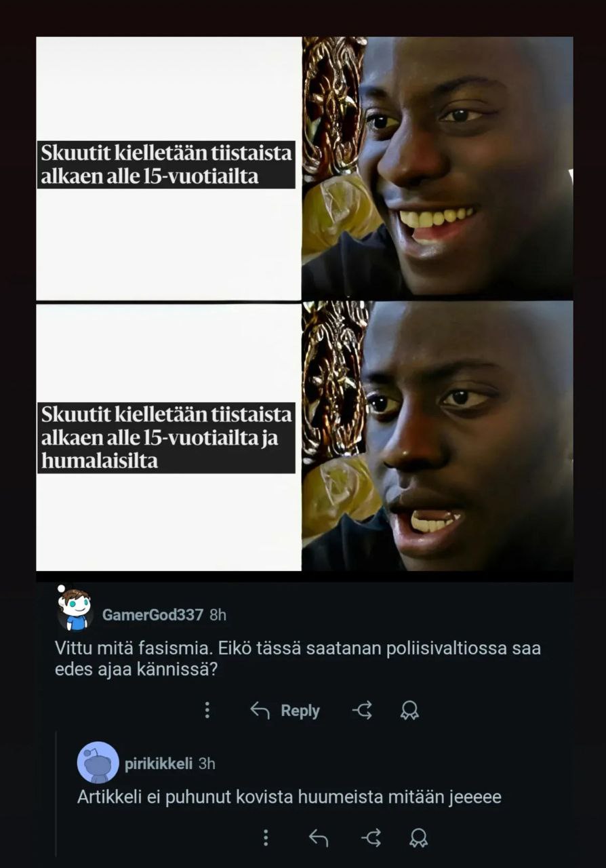Tap the smiling face meme panel
606x868 pixels.
point(437,168)
